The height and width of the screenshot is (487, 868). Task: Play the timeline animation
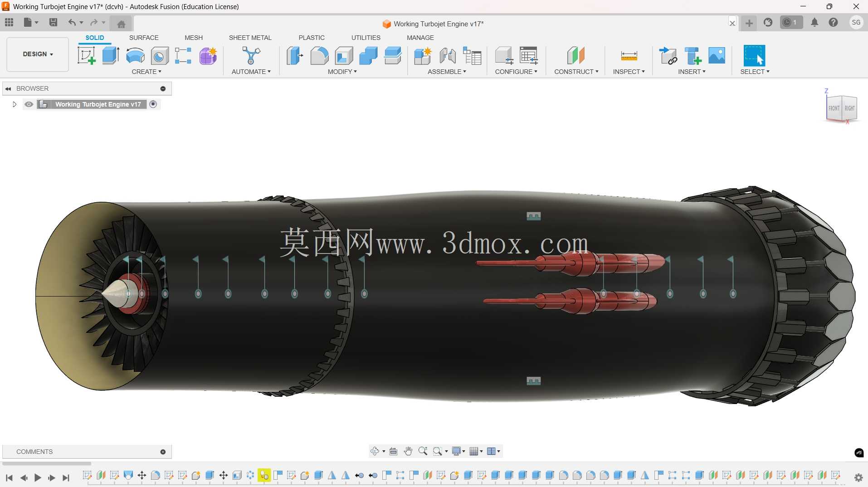38,477
